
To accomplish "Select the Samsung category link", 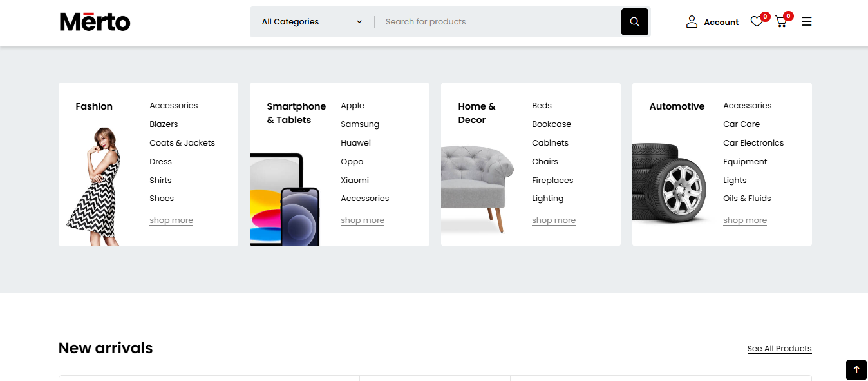I will pyautogui.click(x=360, y=124).
